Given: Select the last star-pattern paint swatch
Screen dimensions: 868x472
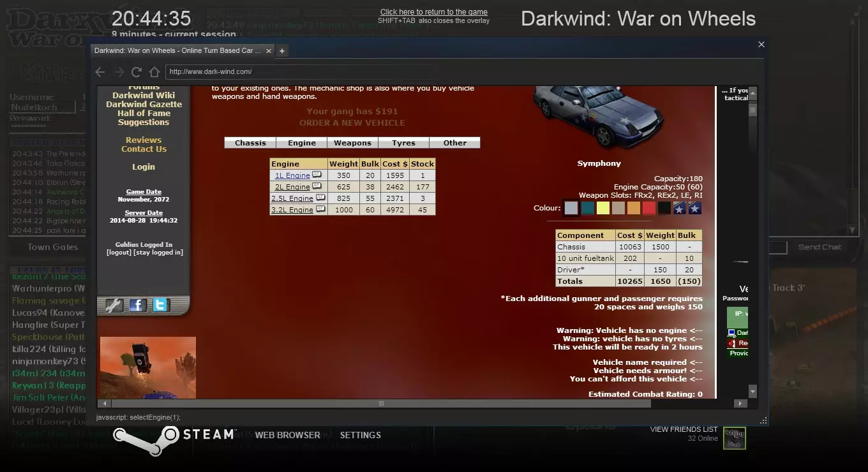Looking at the screenshot, I should (x=695, y=208).
